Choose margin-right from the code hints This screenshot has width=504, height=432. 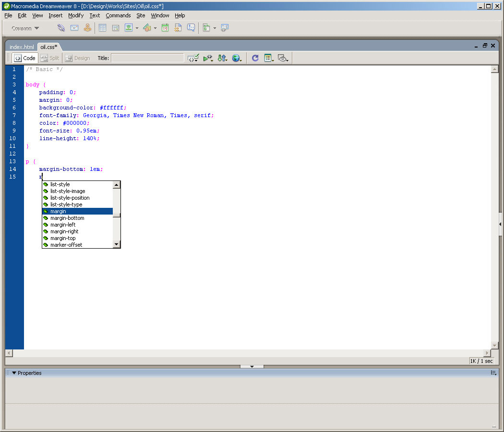(77, 231)
